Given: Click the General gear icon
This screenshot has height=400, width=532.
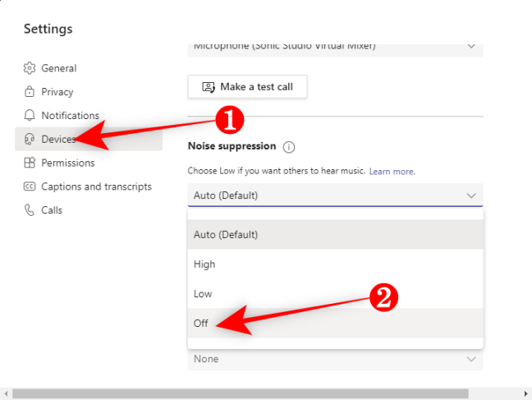Looking at the screenshot, I should 30,68.
